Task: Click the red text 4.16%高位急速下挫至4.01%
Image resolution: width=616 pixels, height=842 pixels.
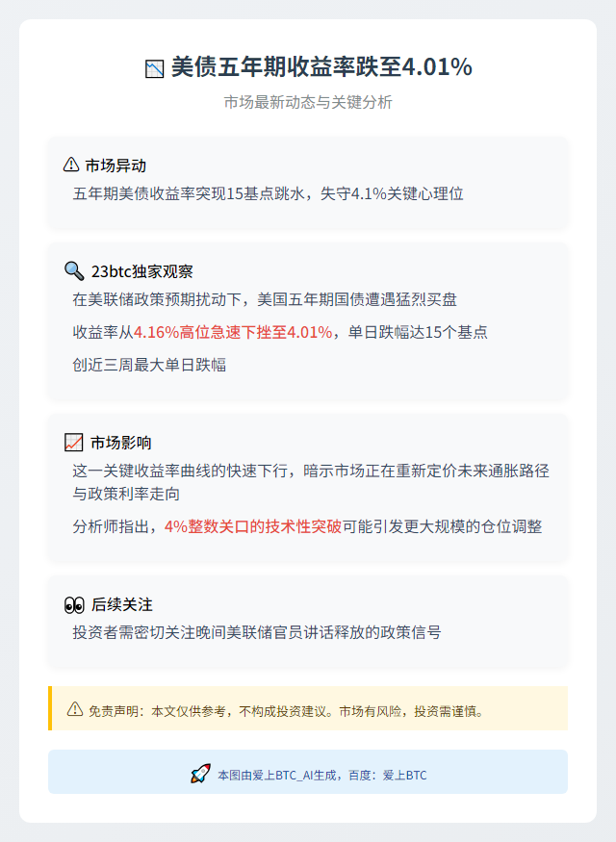Action: tap(233, 332)
